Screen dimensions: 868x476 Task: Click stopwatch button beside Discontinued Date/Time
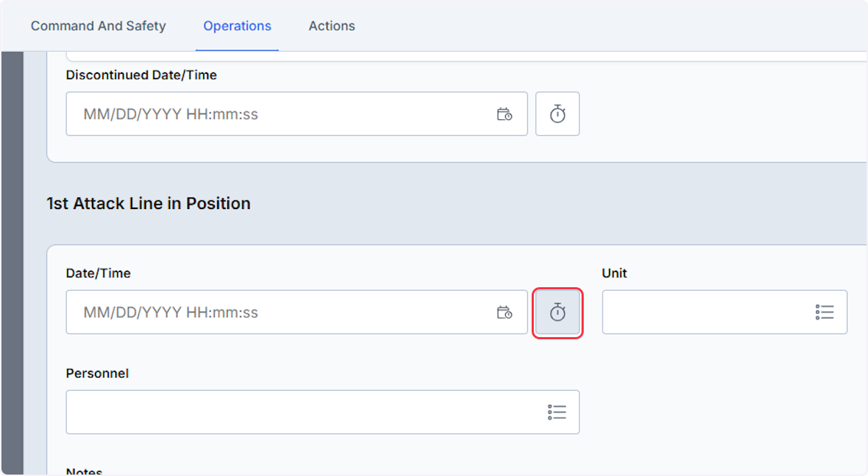558,114
